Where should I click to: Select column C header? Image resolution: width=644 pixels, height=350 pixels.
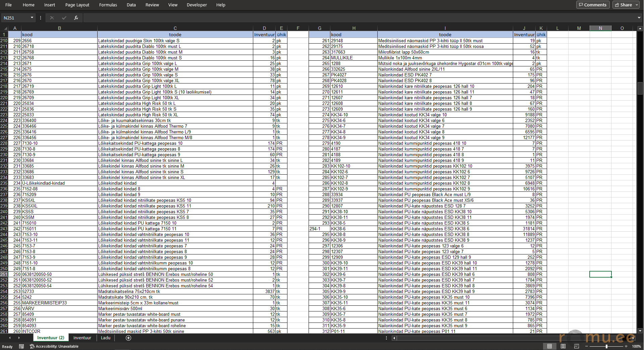(x=175, y=28)
